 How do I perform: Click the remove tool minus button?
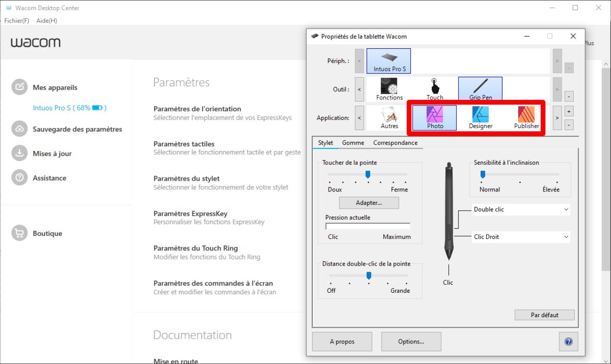tap(569, 96)
